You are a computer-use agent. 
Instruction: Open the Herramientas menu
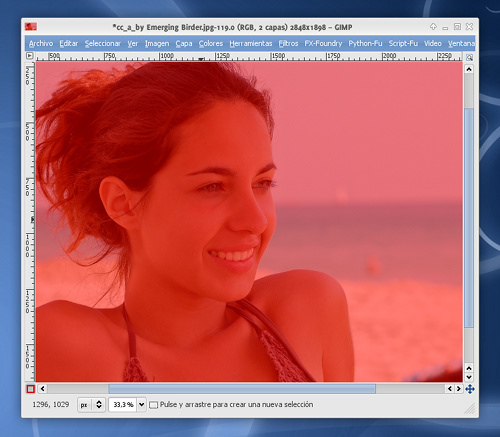click(251, 44)
